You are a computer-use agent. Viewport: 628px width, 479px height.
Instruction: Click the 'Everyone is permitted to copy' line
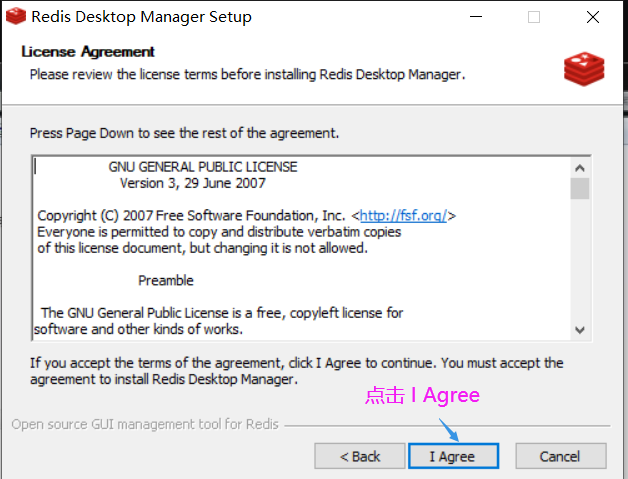click(219, 232)
